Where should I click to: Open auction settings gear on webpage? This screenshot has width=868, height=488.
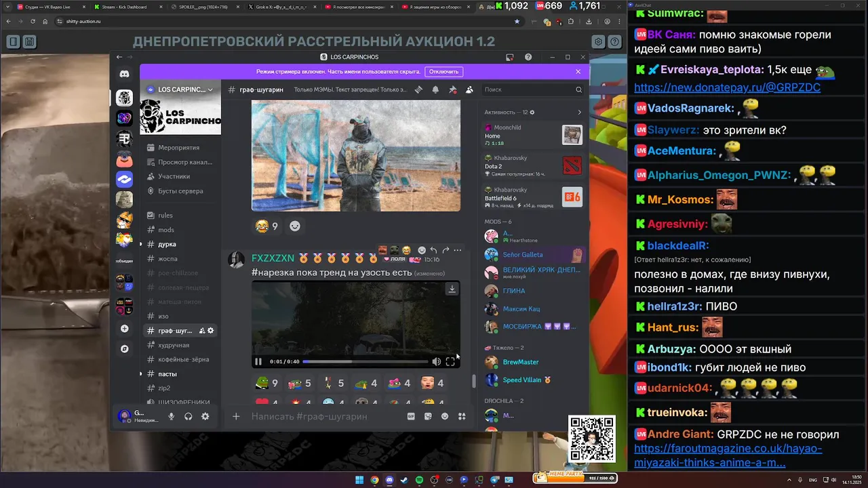click(x=599, y=41)
